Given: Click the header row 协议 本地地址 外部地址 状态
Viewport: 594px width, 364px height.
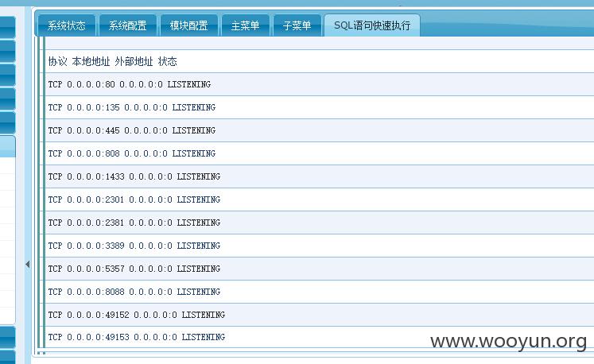Looking at the screenshot, I should click(x=320, y=61).
